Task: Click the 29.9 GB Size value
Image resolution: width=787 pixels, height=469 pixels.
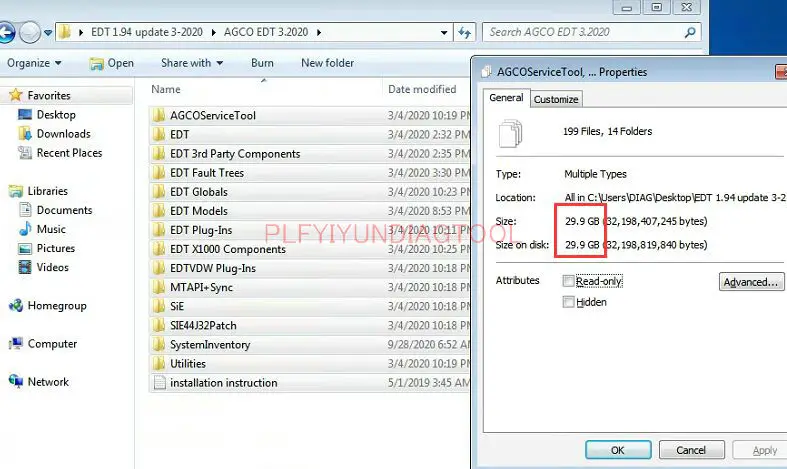Action: pos(582,221)
